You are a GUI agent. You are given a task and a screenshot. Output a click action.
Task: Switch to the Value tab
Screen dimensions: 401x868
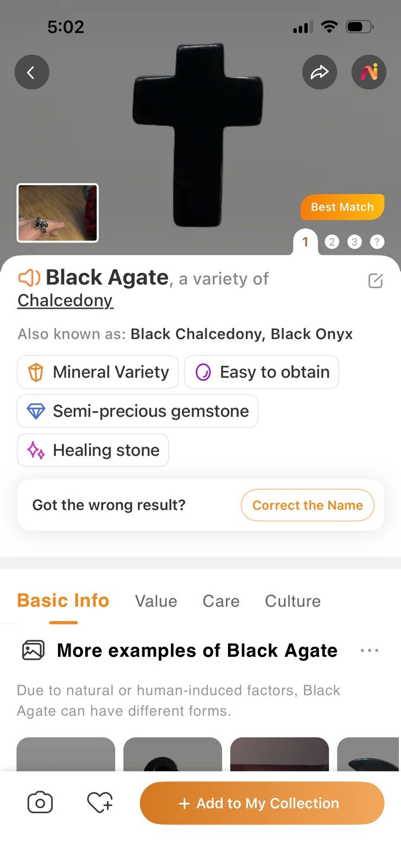pyautogui.click(x=156, y=601)
